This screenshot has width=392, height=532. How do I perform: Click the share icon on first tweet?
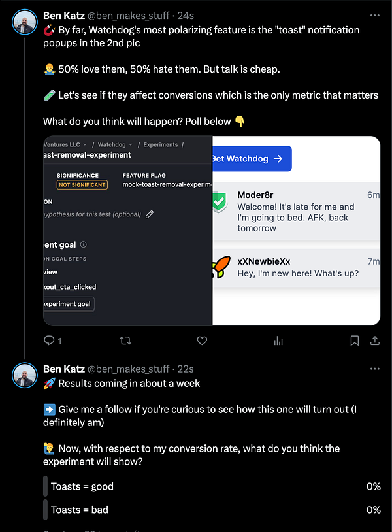[x=375, y=341]
